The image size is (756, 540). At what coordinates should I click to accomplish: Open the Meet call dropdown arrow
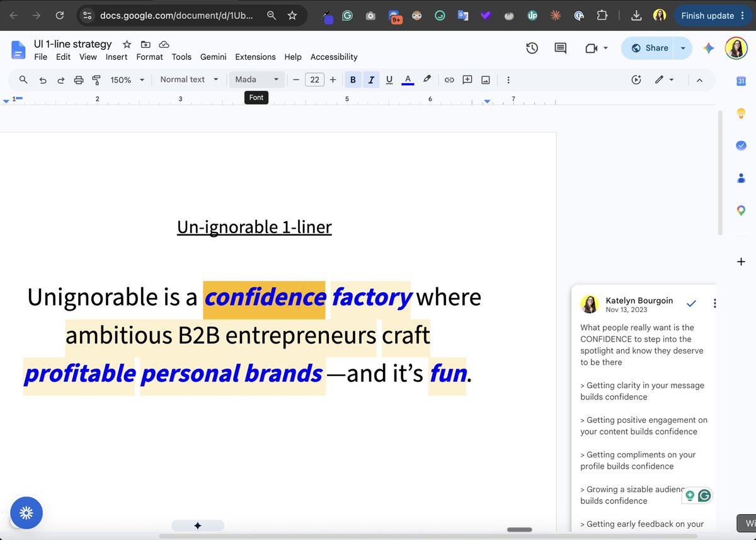coord(606,48)
